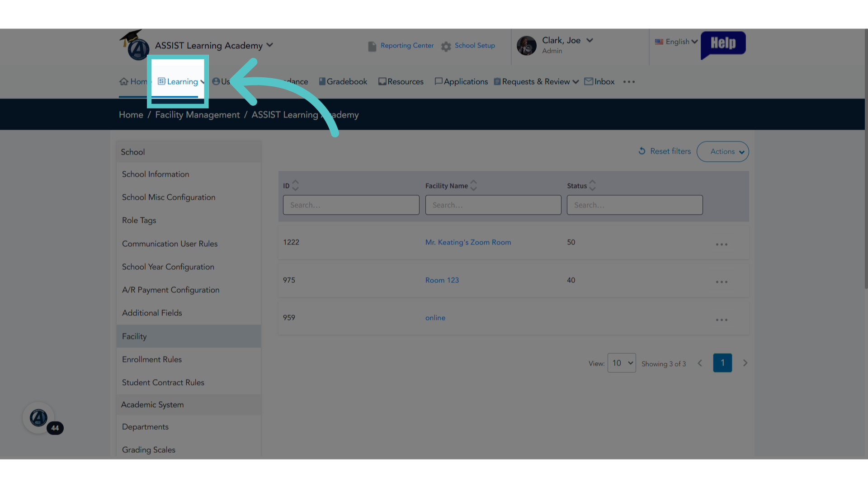This screenshot has width=868, height=488.
Task: Open the three-dot options for Room 123
Action: click(722, 282)
